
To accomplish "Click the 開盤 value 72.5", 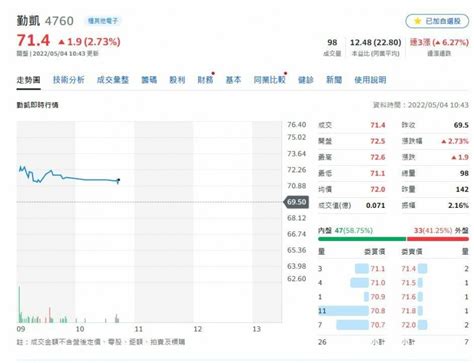I will click(378, 141).
